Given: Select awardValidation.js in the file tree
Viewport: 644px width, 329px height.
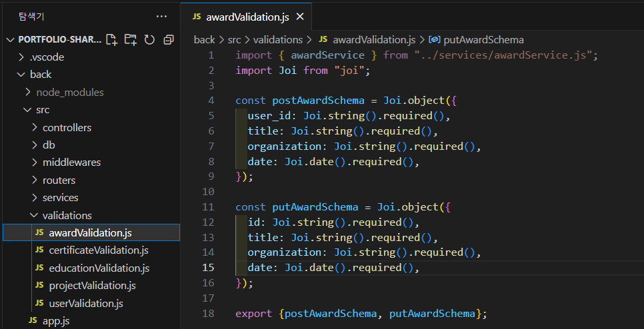Looking at the screenshot, I should click(x=91, y=232).
